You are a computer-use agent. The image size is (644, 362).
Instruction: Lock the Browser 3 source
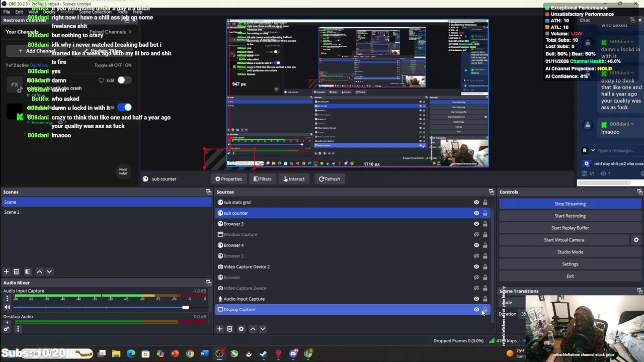(x=485, y=224)
